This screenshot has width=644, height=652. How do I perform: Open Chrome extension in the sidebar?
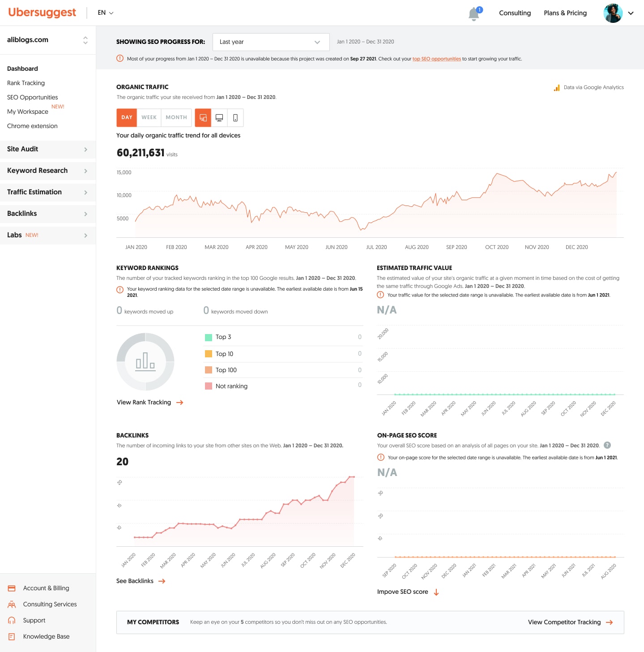tap(32, 126)
